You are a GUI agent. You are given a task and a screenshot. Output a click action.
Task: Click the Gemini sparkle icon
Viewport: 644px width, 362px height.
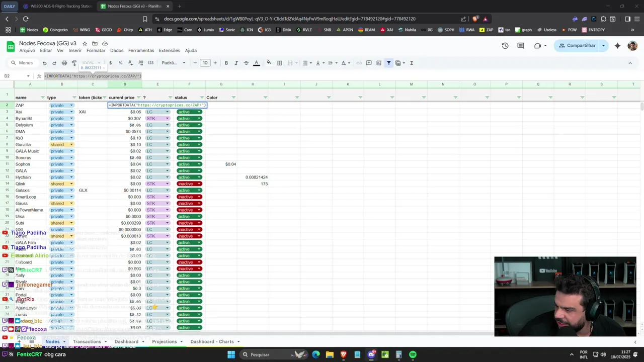click(x=617, y=46)
